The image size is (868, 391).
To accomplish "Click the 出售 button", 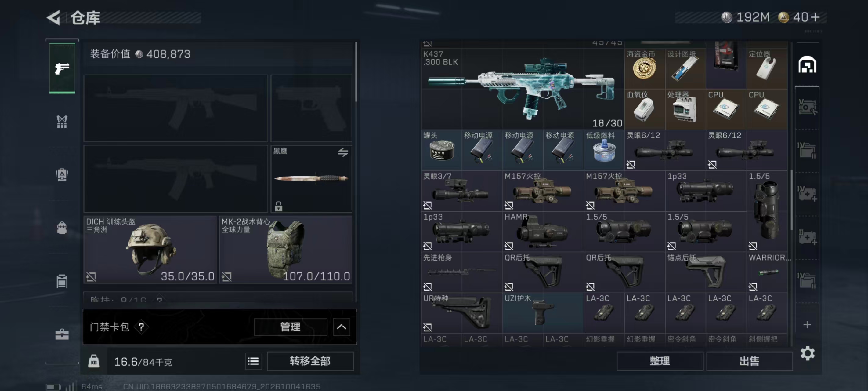I will click(x=749, y=361).
